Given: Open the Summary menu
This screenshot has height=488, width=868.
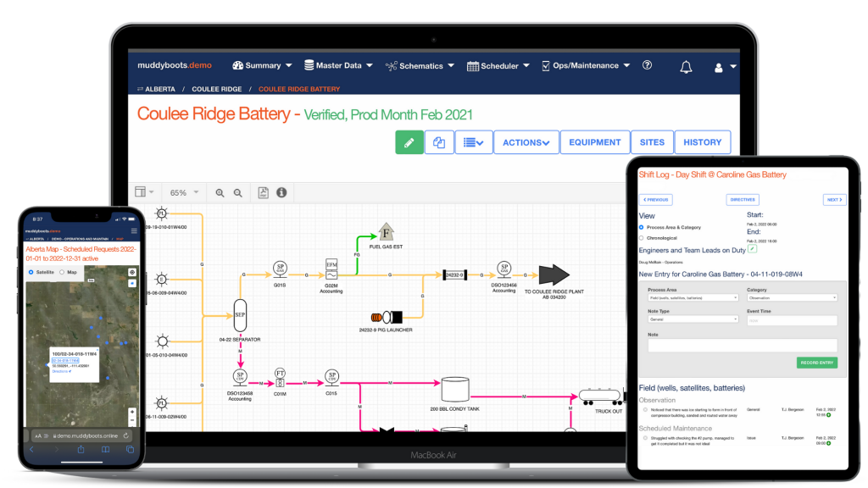Looking at the screenshot, I should [262, 65].
